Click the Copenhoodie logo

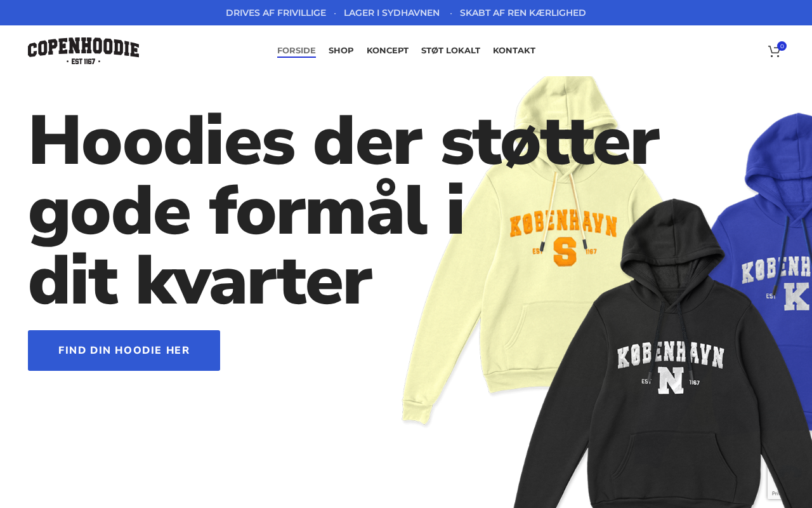83,51
